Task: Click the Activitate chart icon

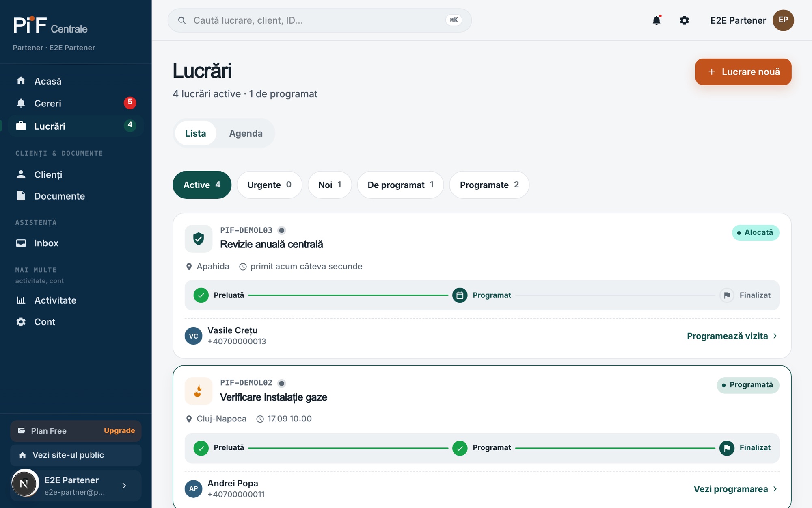Action: (x=21, y=300)
